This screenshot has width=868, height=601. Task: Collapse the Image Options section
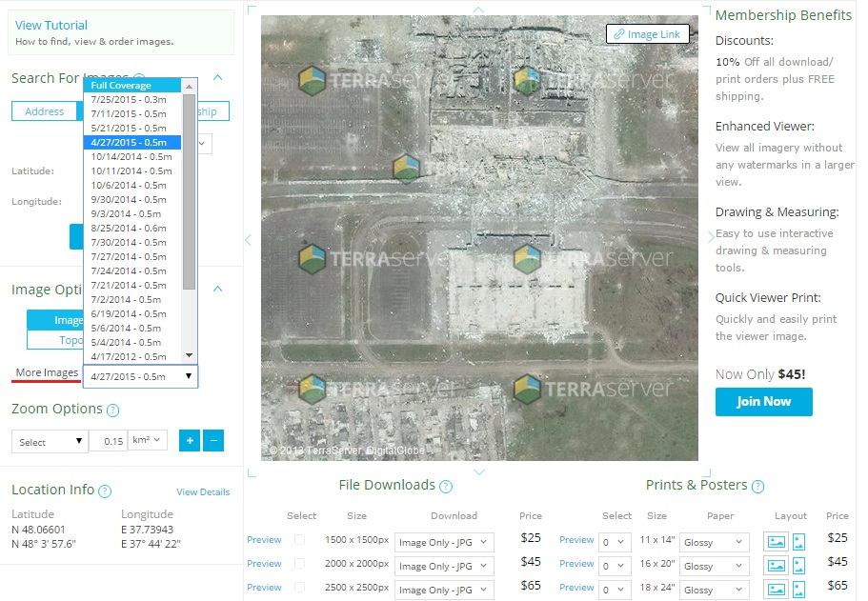click(x=218, y=289)
